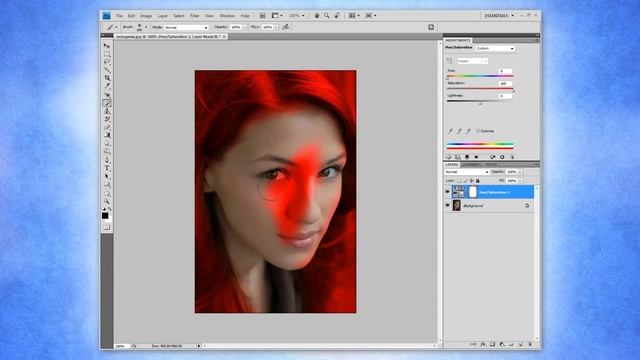Add a layer mask from Layers panel bottom
The height and width of the screenshot is (360, 640).
493,344
